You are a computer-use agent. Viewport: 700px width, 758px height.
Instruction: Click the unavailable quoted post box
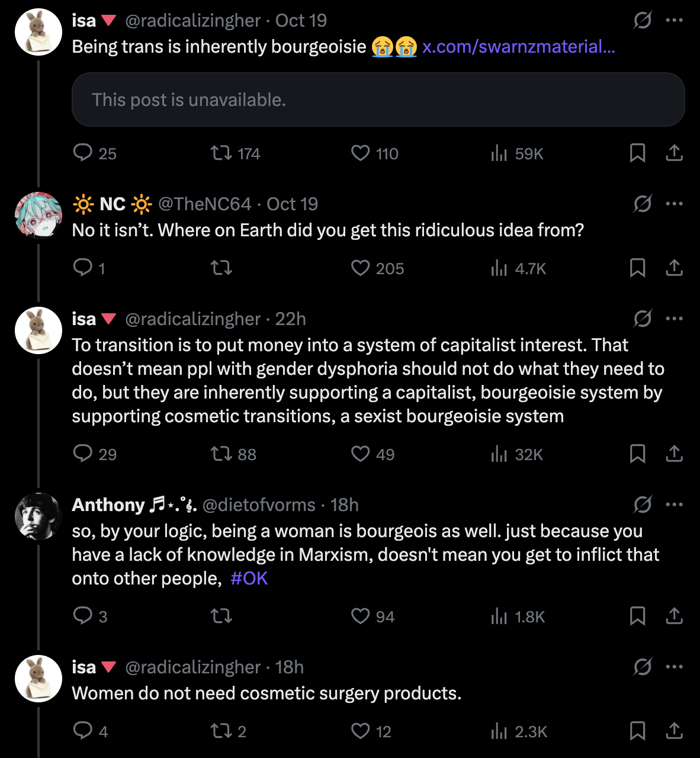[378, 99]
